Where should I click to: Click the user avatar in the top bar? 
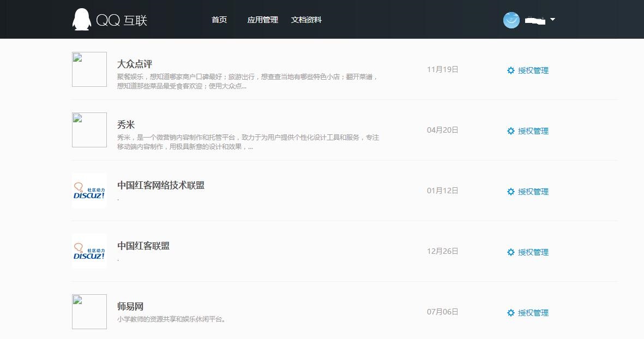[511, 20]
